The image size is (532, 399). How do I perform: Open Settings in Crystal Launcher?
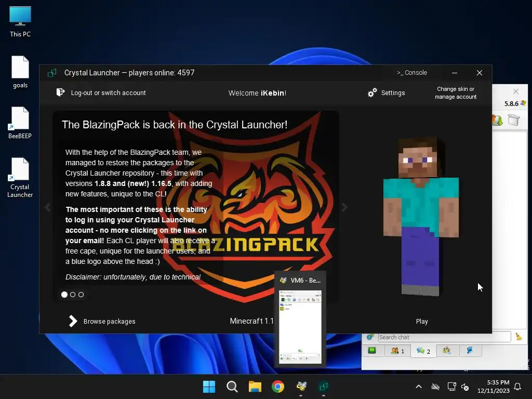393,92
